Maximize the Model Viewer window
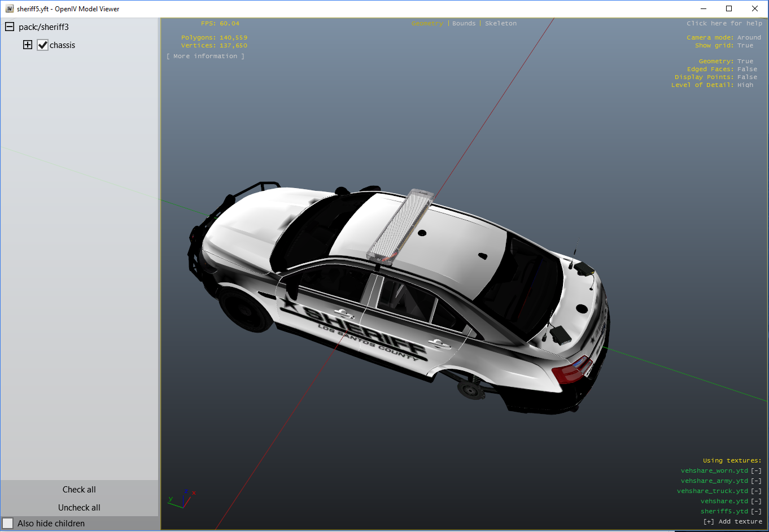The width and height of the screenshot is (769, 532). tap(729, 9)
